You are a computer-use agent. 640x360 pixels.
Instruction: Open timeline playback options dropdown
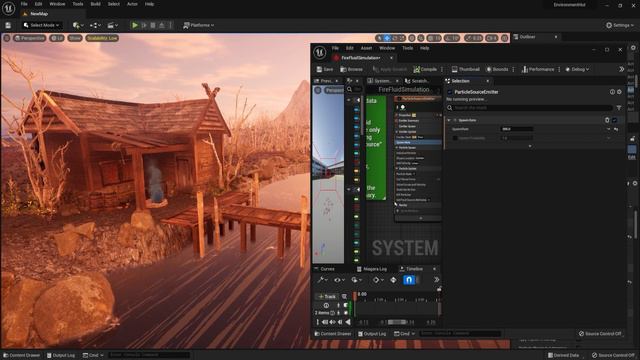point(356,280)
